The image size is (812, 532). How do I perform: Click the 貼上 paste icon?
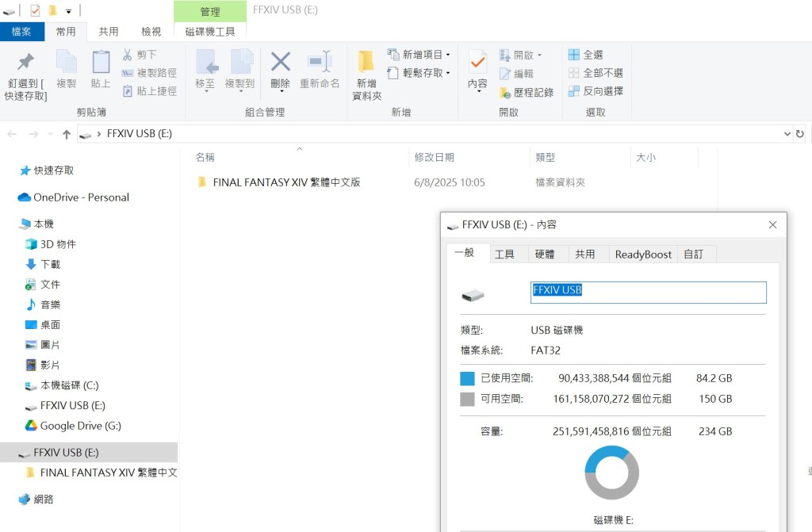pos(101,63)
